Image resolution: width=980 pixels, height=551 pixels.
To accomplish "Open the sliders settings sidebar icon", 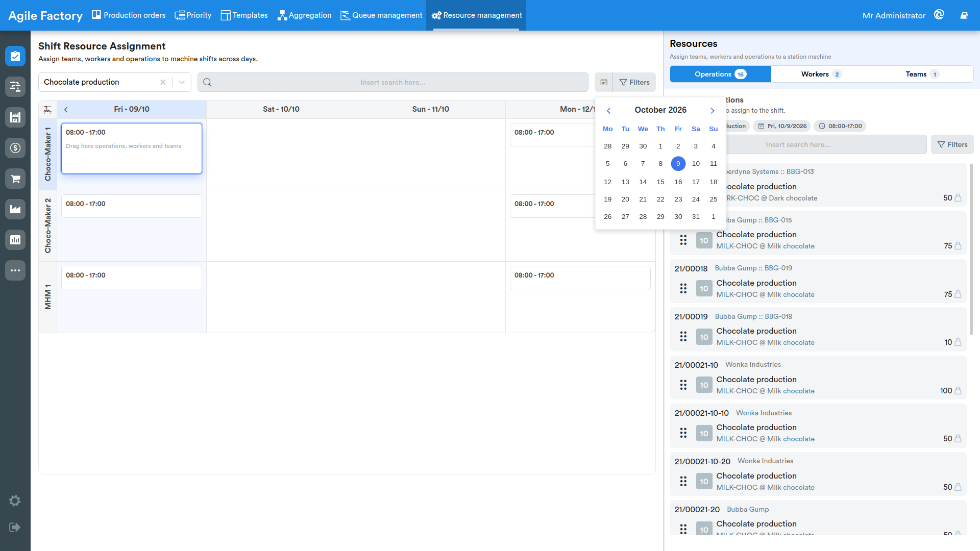I will (15, 87).
